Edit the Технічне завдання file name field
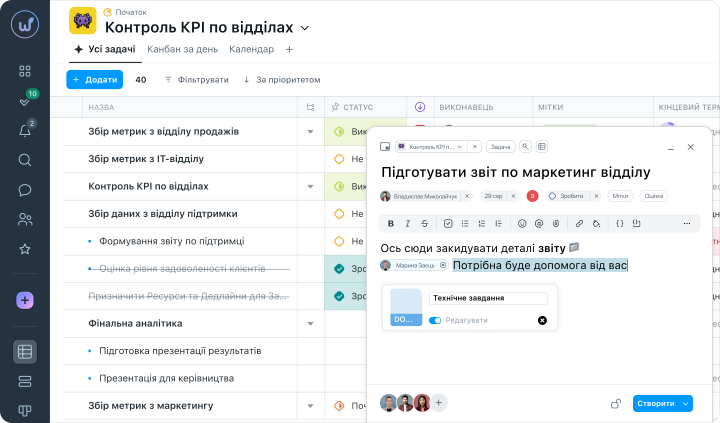The width and height of the screenshot is (720, 423). (488, 298)
